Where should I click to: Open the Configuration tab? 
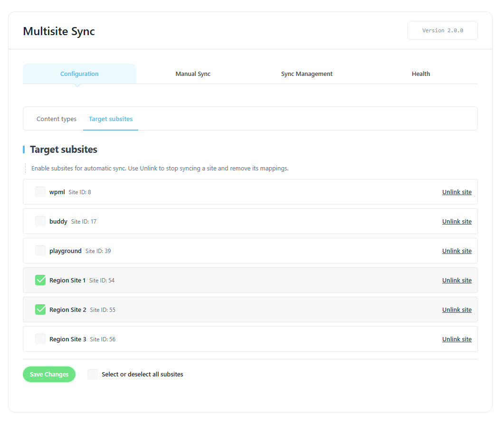(x=79, y=74)
